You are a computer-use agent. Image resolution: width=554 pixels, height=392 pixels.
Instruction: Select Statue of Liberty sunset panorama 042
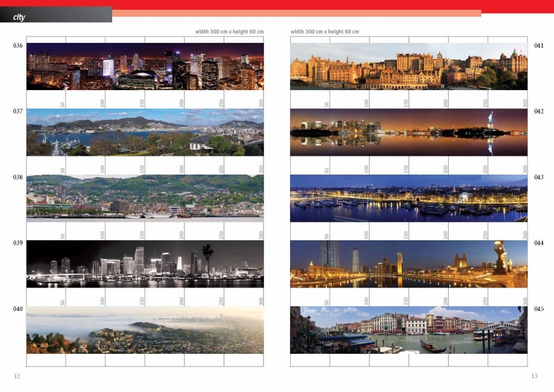tap(409, 132)
